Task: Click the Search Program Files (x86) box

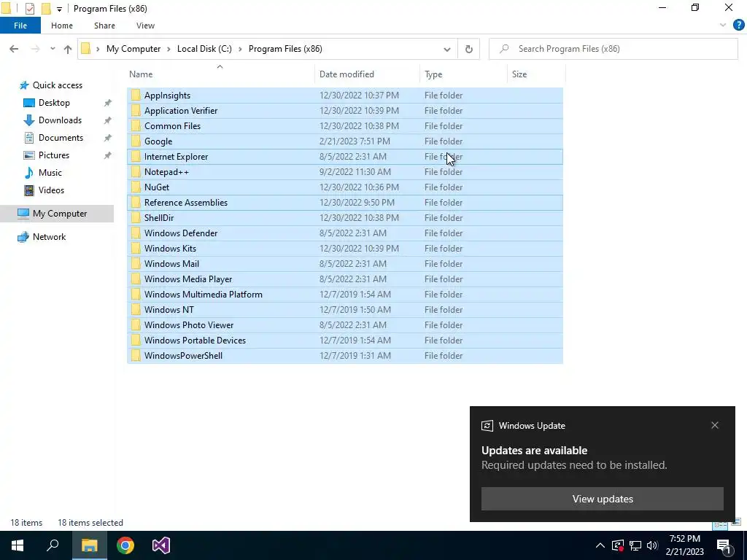Action: (613, 49)
